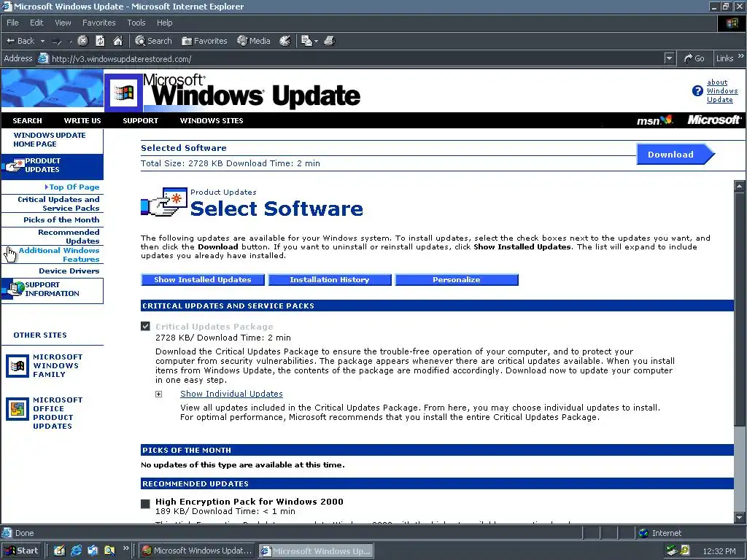Open the Favorites menu
Screen dimensions: 747x560
pyautogui.click(x=98, y=23)
